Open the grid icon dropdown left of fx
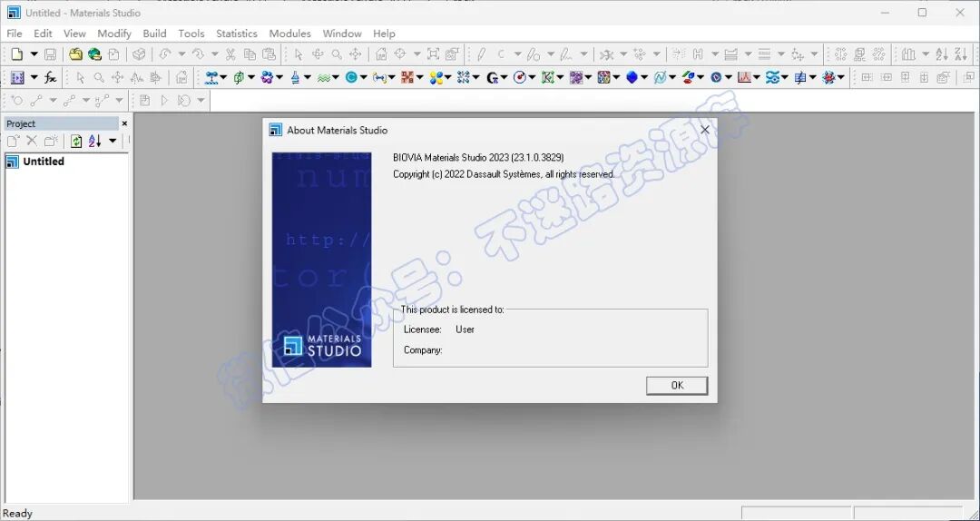Viewport: 980px width, 521px height. 34,77
